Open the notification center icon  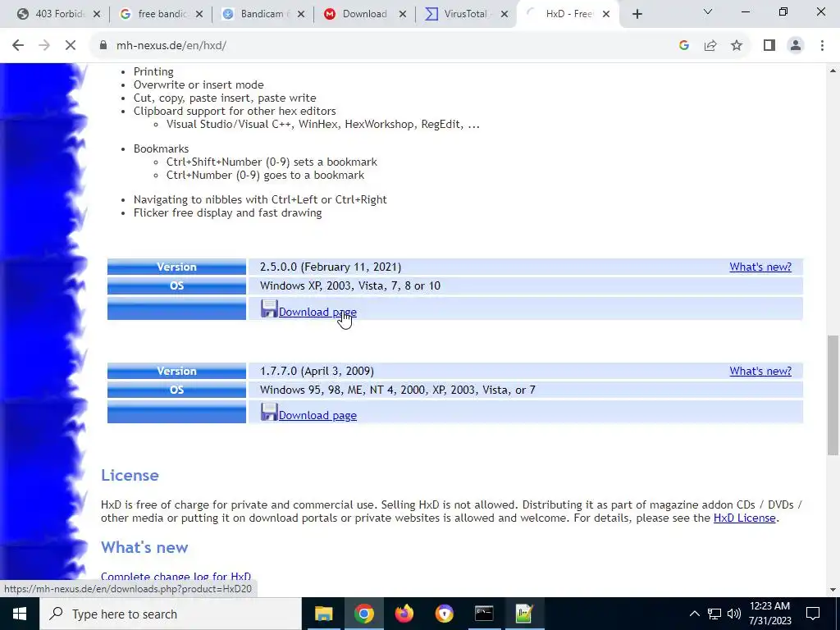click(813, 614)
